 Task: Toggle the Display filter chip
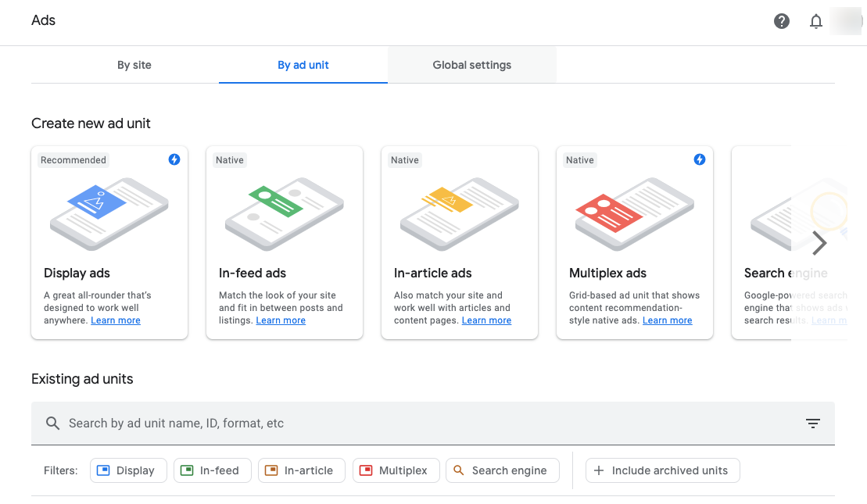tap(127, 470)
